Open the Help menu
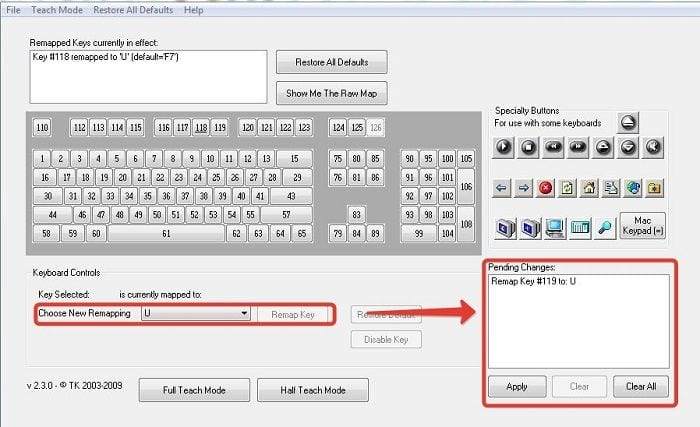 (x=193, y=10)
